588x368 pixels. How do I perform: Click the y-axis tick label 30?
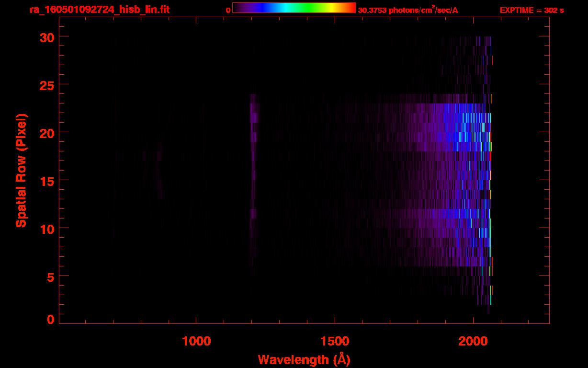point(47,37)
